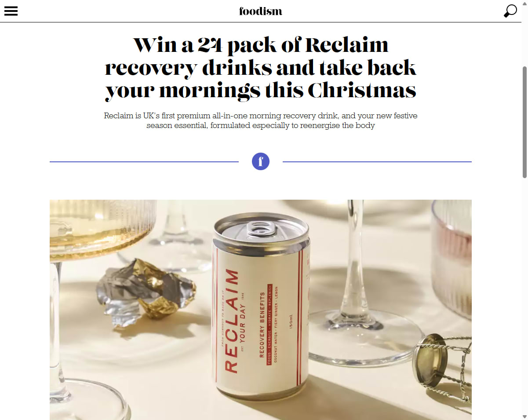The height and width of the screenshot is (420, 528).
Task: Click the foodism logo in header
Action: click(261, 11)
